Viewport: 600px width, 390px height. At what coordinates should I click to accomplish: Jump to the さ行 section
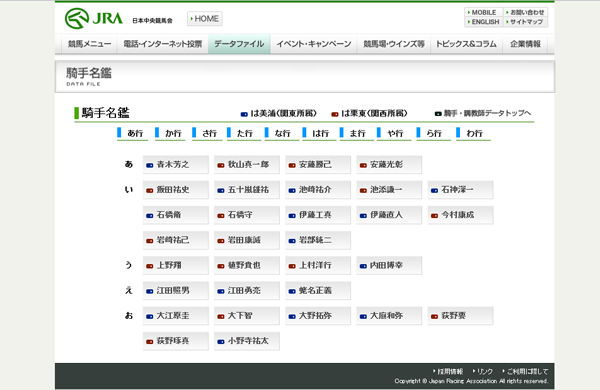(x=207, y=134)
